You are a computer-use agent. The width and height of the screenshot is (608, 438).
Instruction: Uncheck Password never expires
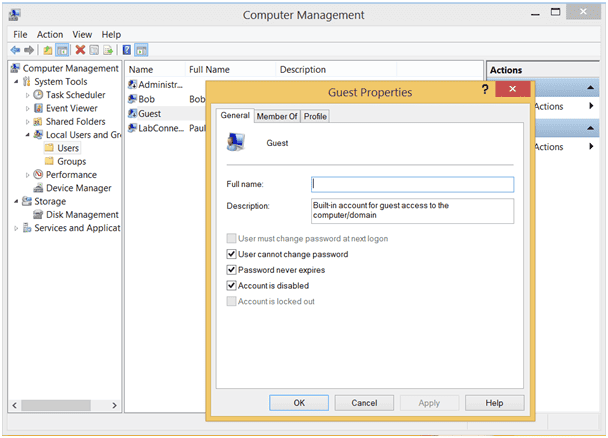tap(231, 270)
